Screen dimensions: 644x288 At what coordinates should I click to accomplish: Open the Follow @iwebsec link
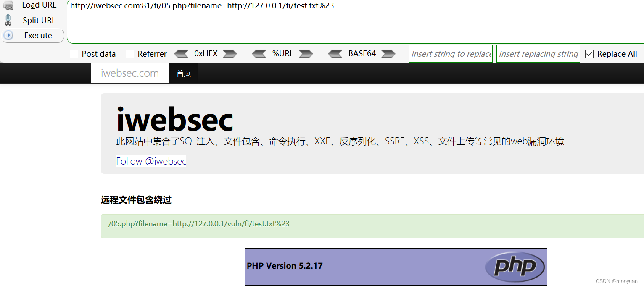(151, 161)
